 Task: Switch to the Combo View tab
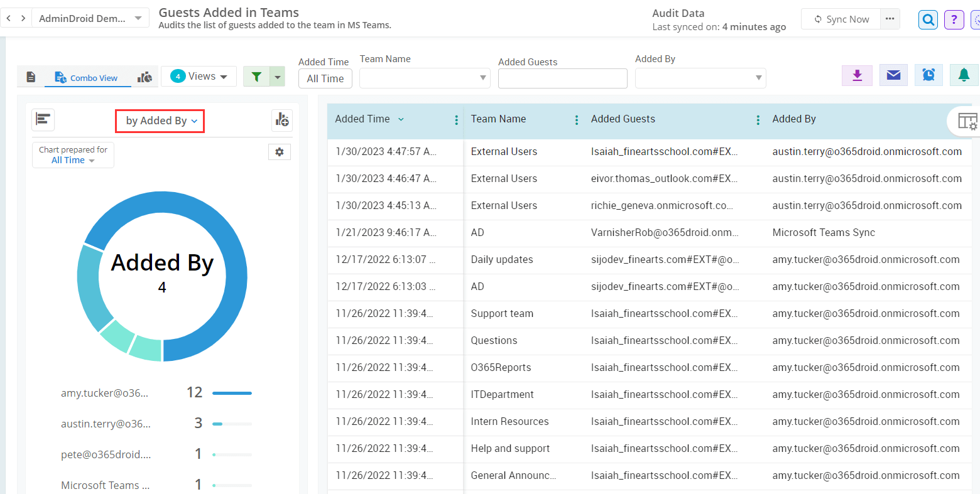[x=87, y=78]
